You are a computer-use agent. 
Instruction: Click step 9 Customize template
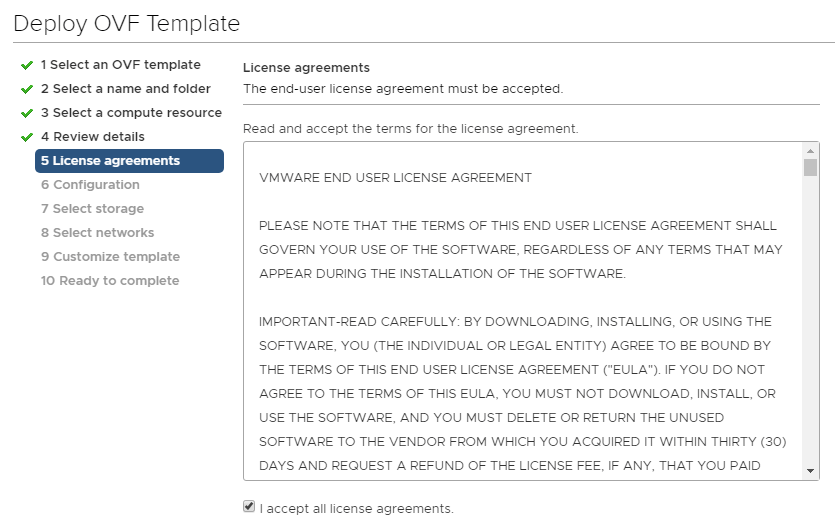(110, 257)
